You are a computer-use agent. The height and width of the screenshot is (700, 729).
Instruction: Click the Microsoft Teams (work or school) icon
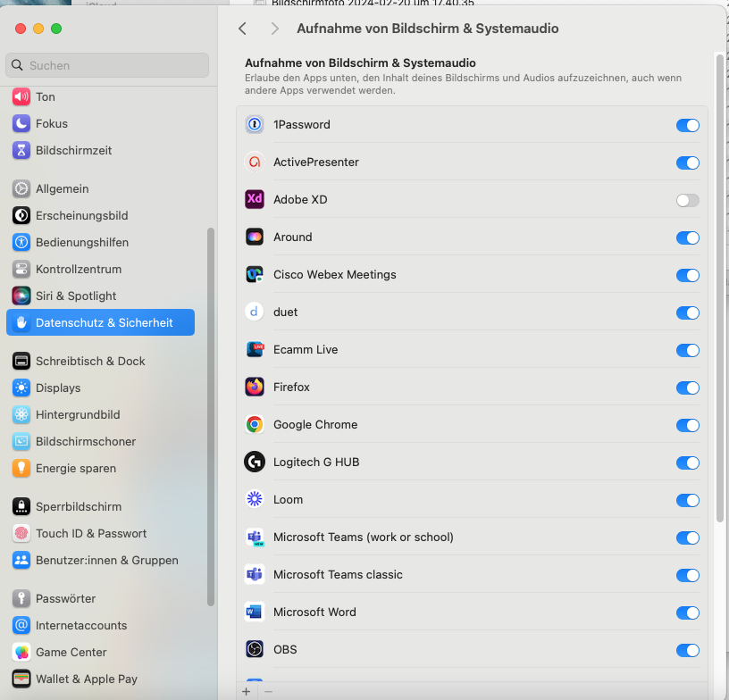point(255,537)
